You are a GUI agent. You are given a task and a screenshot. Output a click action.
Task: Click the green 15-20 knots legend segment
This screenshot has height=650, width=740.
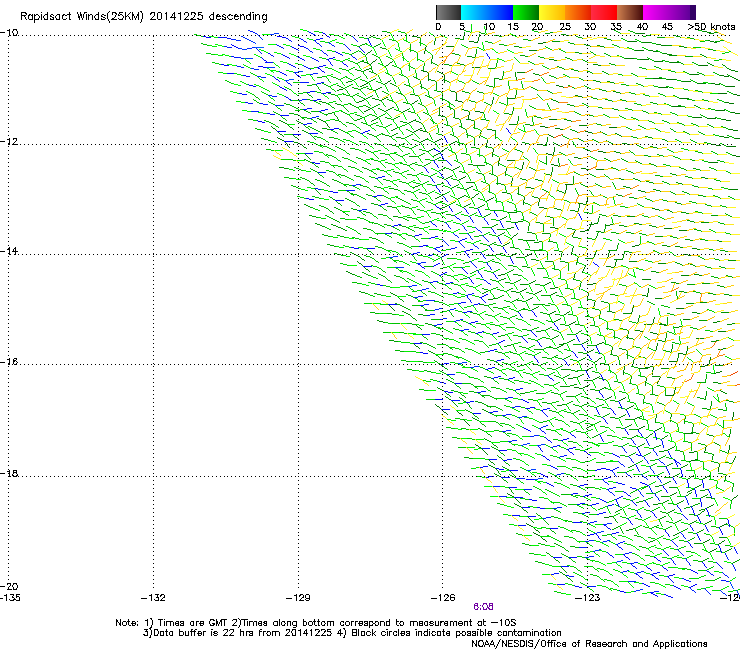tap(526, 12)
